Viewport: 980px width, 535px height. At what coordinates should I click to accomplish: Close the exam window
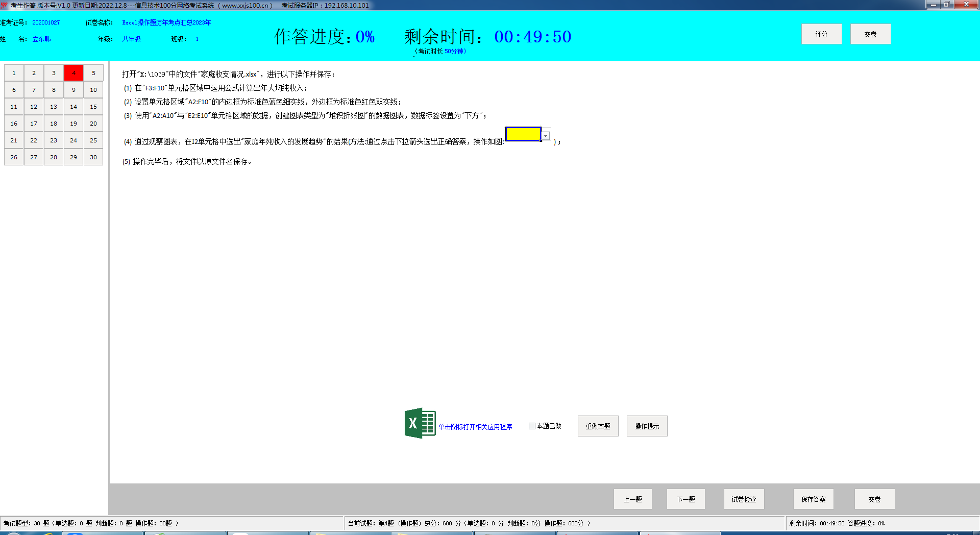[966, 5]
